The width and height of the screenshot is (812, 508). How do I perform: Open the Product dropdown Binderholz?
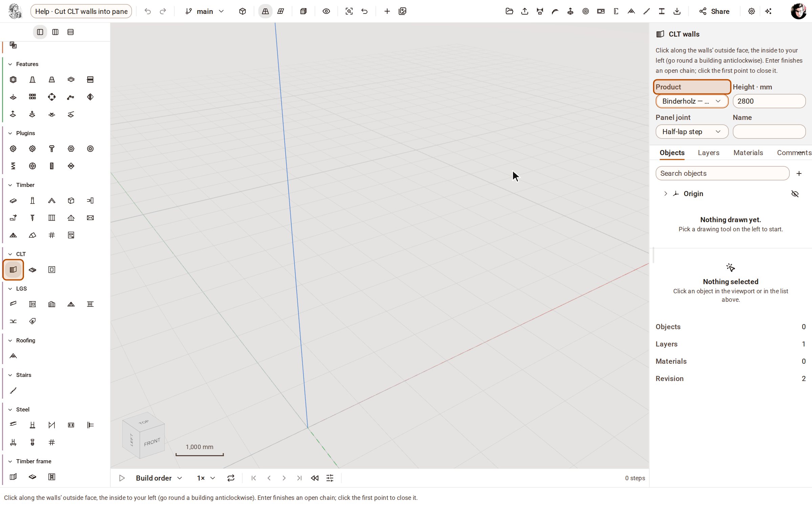(692, 101)
